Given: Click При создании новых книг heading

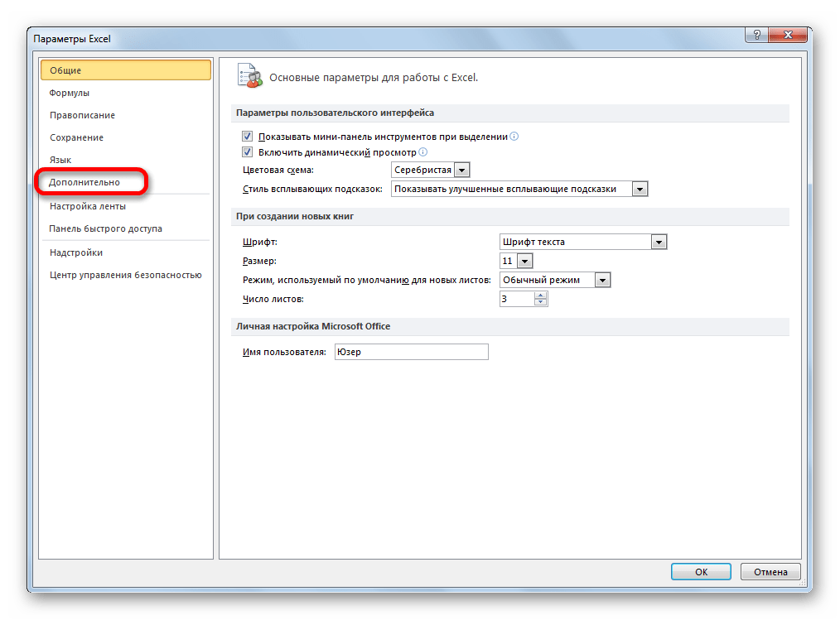Looking at the screenshot, I should coord(295,216).
